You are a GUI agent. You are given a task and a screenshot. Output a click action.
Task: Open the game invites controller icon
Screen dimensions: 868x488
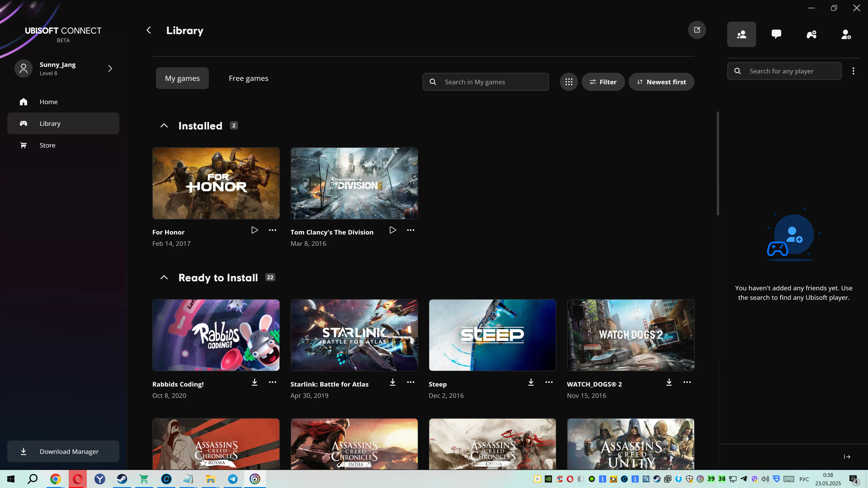pos(811,34)
